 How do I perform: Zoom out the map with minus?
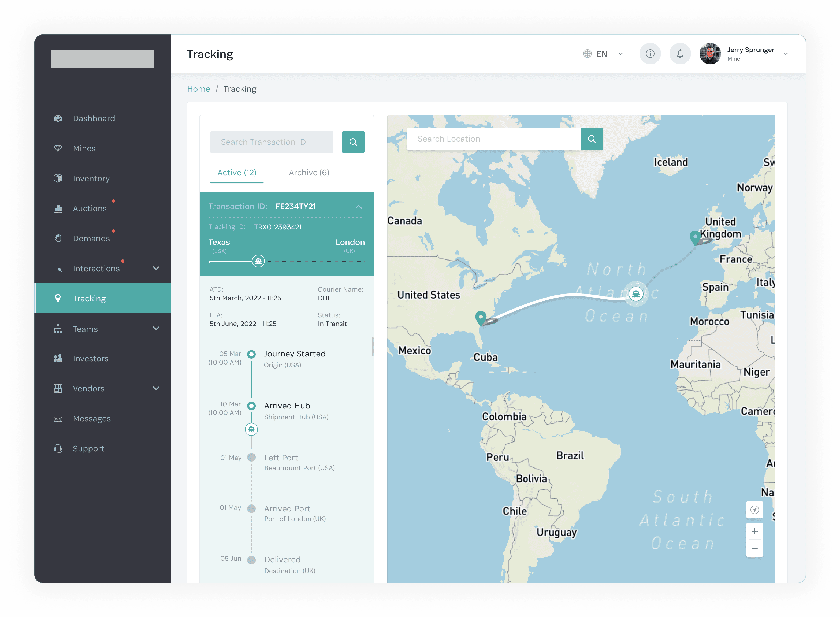[x=754, y=548]
